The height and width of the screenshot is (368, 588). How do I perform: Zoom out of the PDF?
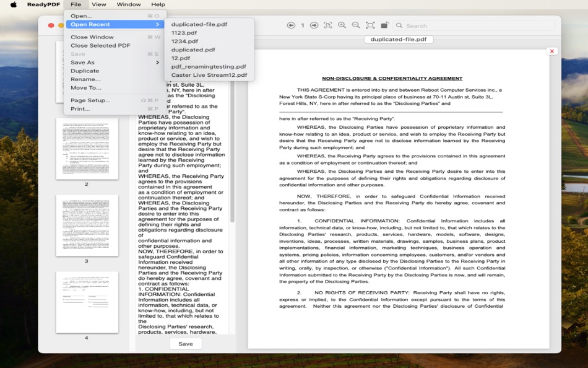[356, 25]
